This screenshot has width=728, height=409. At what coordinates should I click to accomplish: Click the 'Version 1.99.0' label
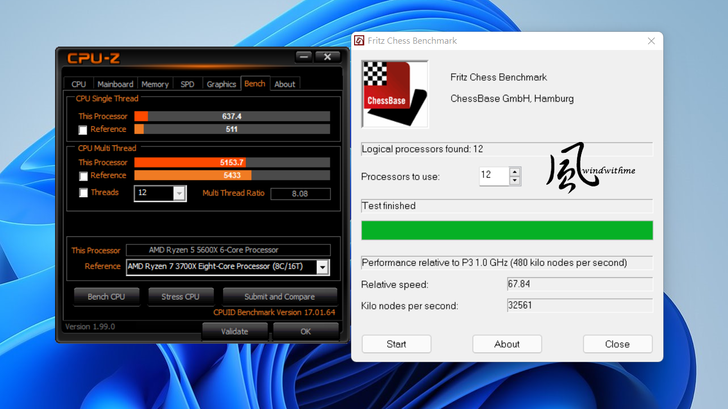[x=90, y=326]
